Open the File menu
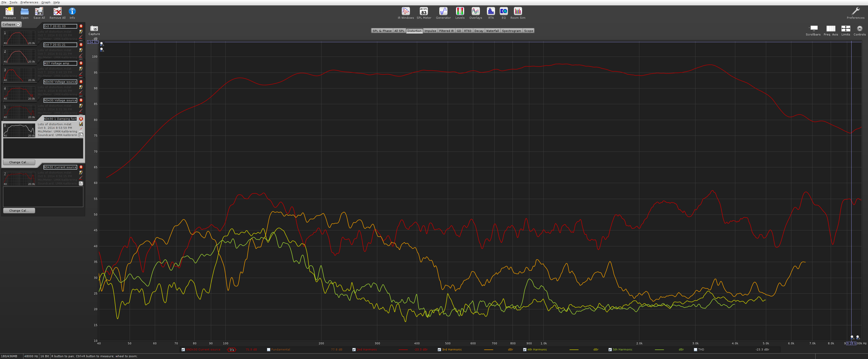868x359 pixels. pyautogui.click(x=4, y=2)
